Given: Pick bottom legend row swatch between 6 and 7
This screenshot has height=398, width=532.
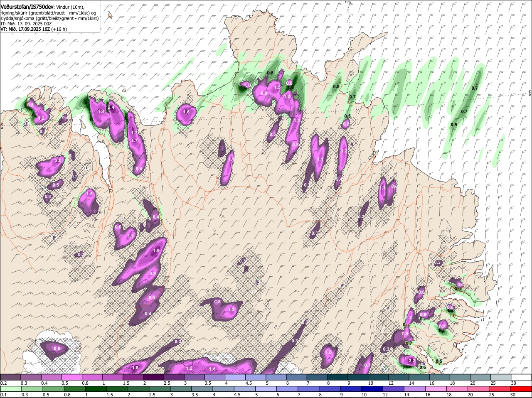Looking at the screenshot, I should coord(287,389).
